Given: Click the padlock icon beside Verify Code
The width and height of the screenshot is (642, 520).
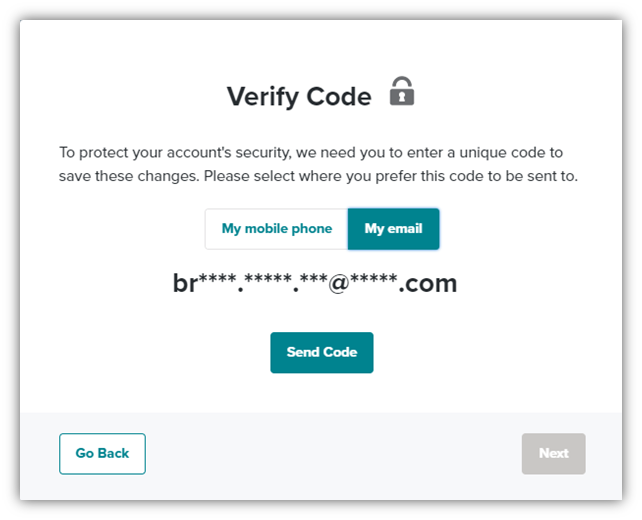Looking at the screenshot, I should click(402, 91).
